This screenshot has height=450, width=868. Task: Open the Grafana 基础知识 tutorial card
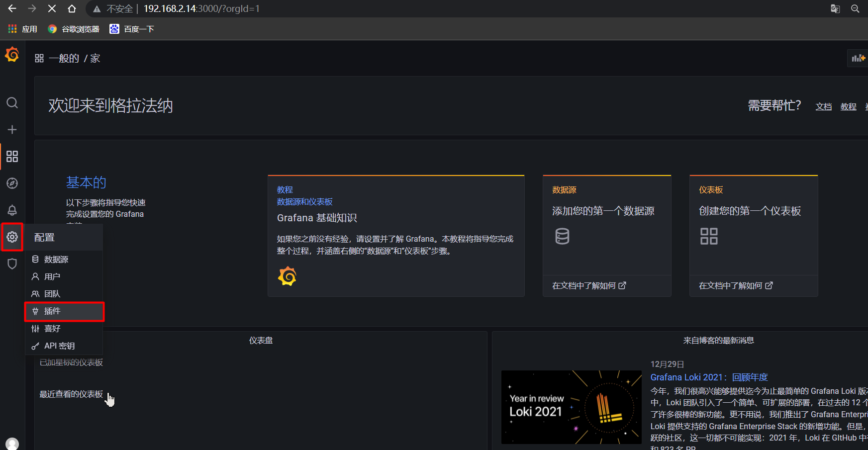(396, 236)
